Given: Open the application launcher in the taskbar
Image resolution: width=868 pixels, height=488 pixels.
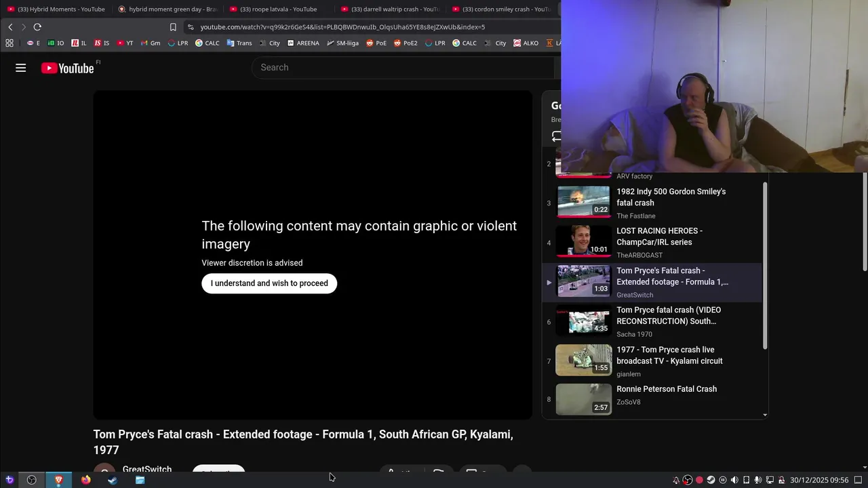Looking at the screenshot, I should [x=9, y=480].
